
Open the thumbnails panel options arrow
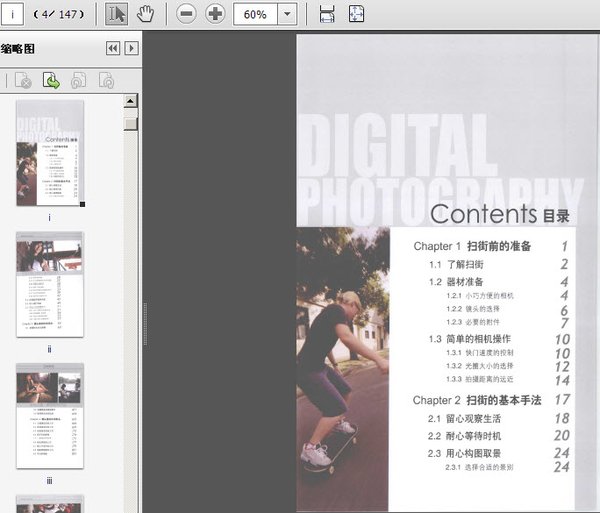click(x=131, y=48)
